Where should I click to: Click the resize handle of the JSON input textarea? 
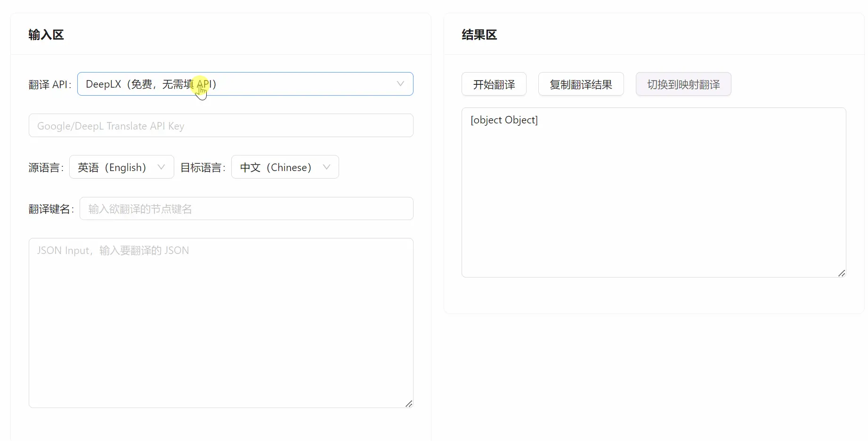click(x=409, y=404)
